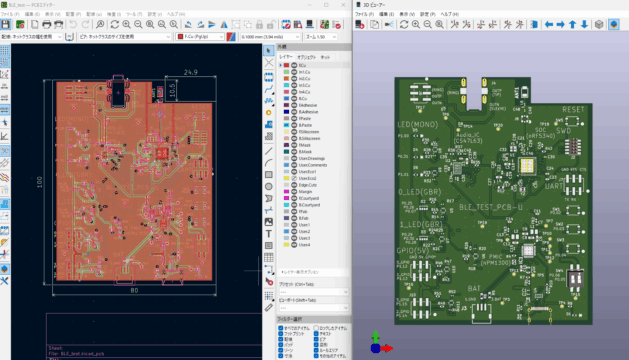Open the Viewports (Shift+Tab) dropdown

click(x=314, y=308)
